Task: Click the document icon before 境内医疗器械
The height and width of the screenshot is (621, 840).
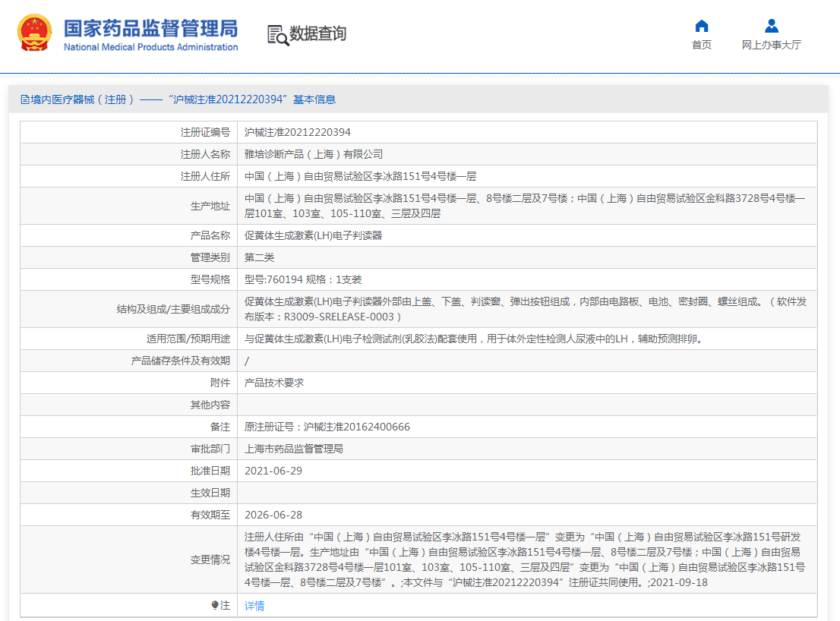Action: [25, 99]
